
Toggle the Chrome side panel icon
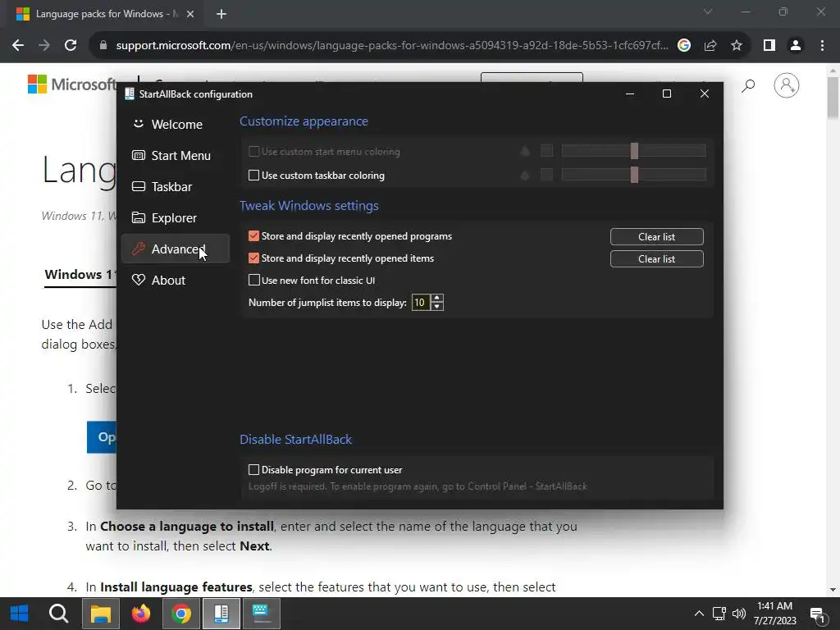[x=769, y=46]
